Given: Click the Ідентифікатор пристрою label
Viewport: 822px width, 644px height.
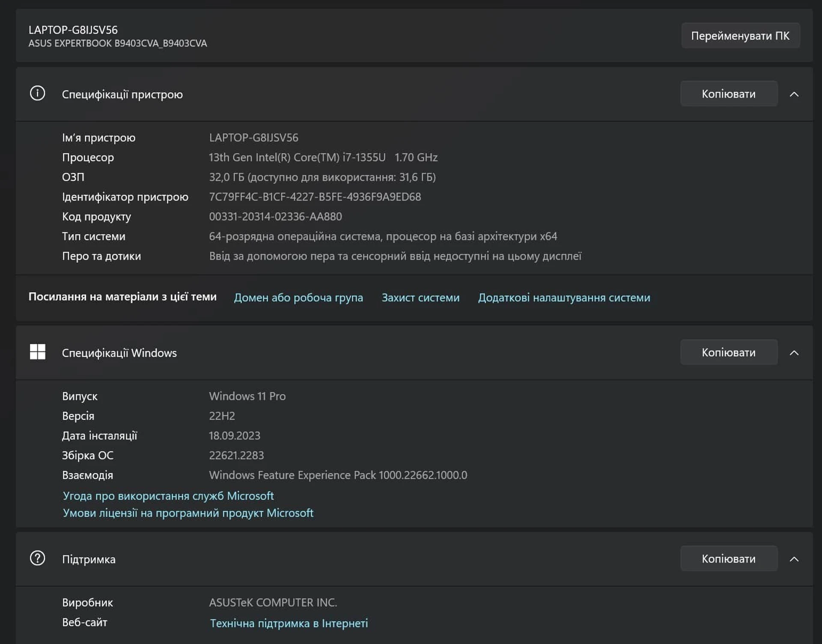Looking at the screenshot, I should [125, 197].
